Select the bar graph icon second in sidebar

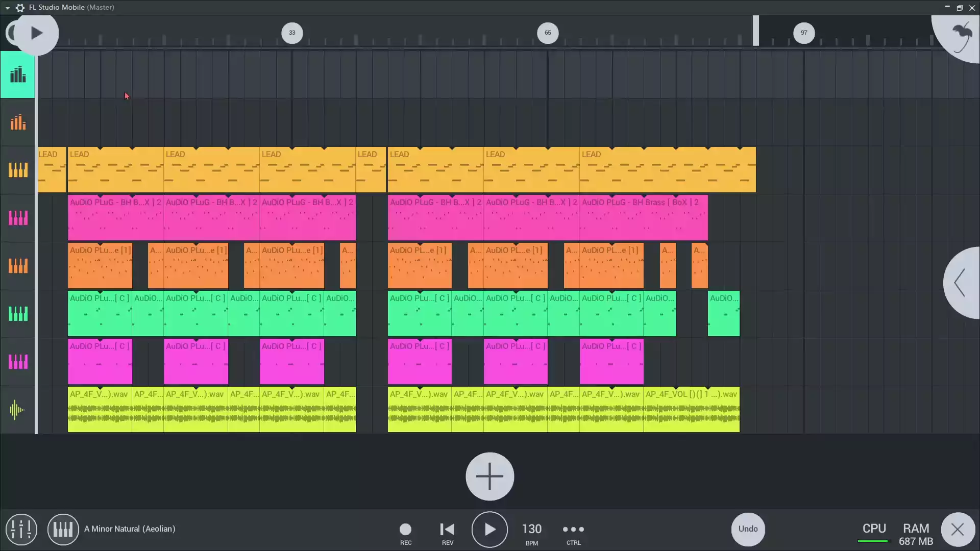pyautogui.click(x=18, y=122)
